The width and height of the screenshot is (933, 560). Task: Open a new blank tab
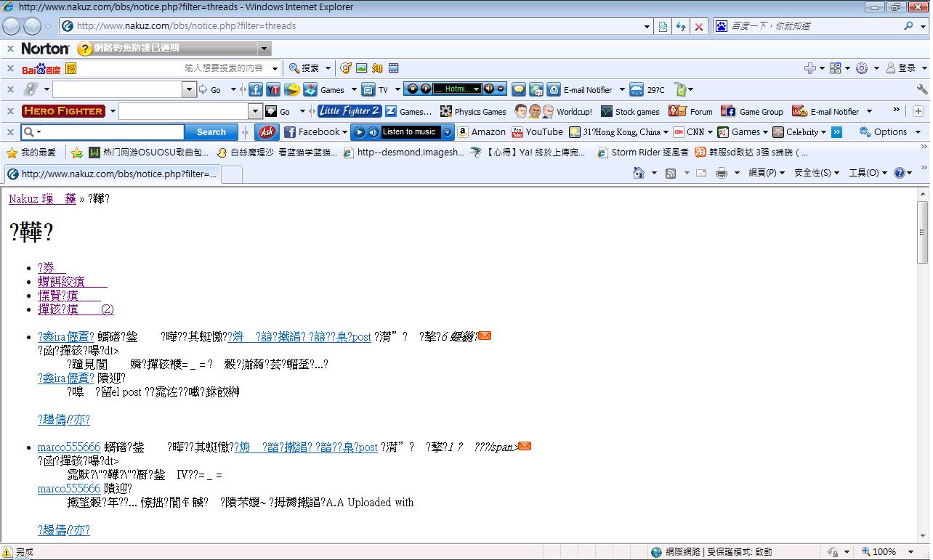click(232, 174)
